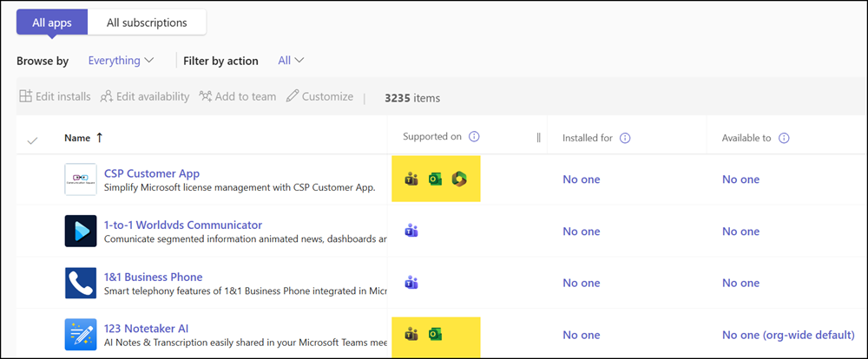Click Installed for No one, 123 Notetaker AI

582,335
